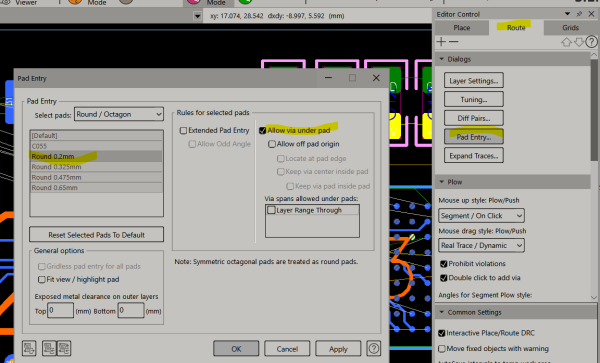Switch to the Grids tab
This screenshot has width=600, height=363.
[570, 28]
